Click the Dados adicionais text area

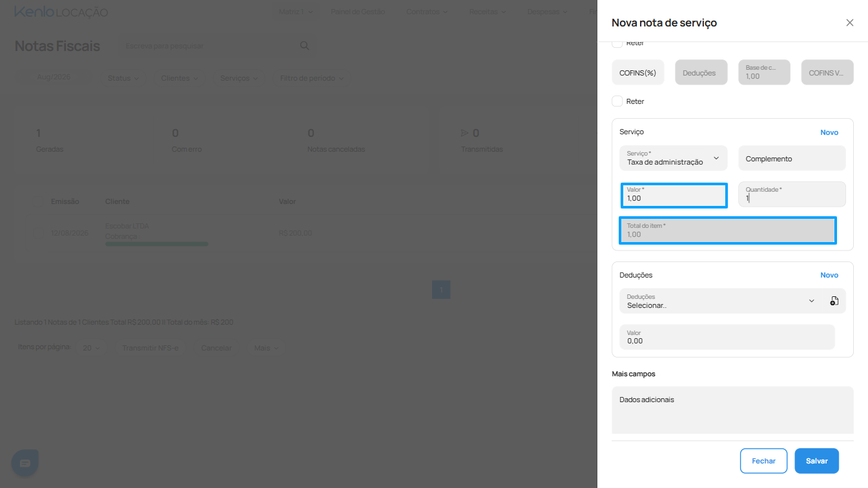click(x=733, y=410)
